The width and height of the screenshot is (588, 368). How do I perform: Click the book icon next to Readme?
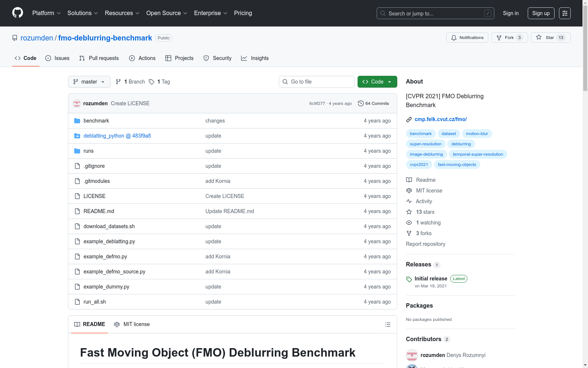(x=409, y=180)
